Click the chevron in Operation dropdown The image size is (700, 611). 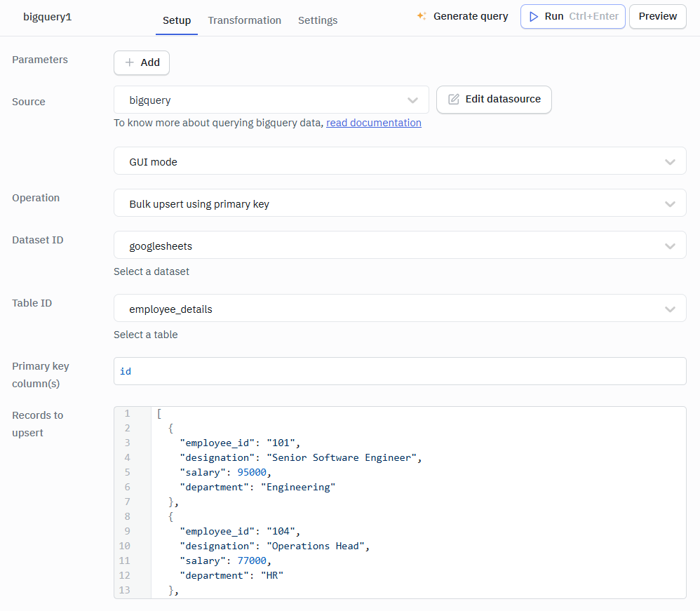tap(670, 203)
